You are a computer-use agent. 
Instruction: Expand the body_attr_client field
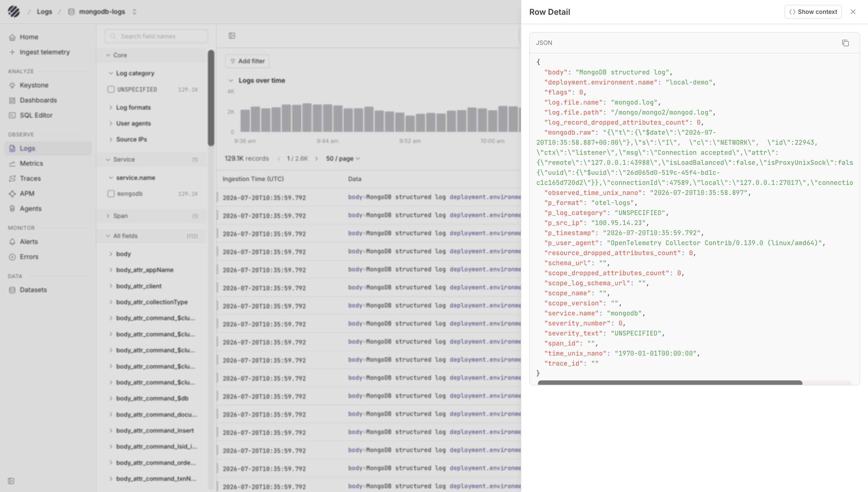(111, 286)
